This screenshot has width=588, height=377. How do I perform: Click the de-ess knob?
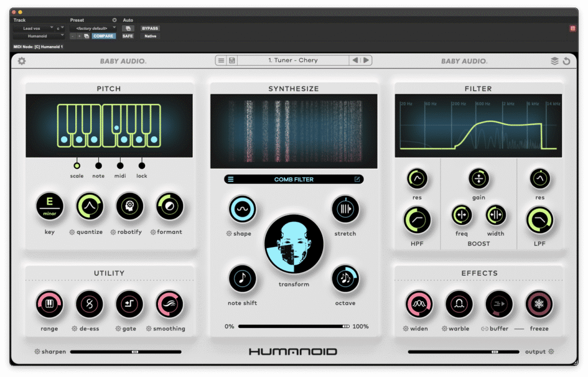90,304
